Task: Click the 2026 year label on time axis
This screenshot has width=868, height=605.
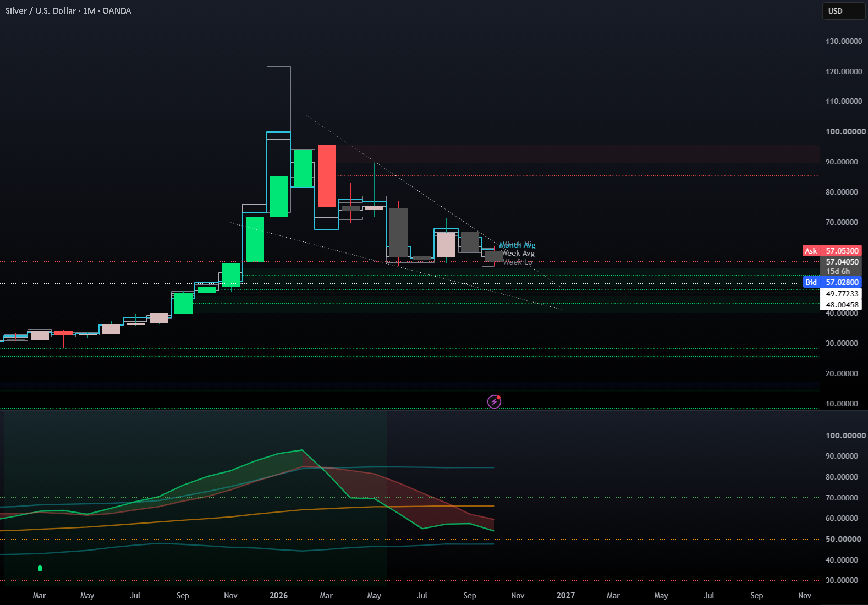Action: click(278, 596)
